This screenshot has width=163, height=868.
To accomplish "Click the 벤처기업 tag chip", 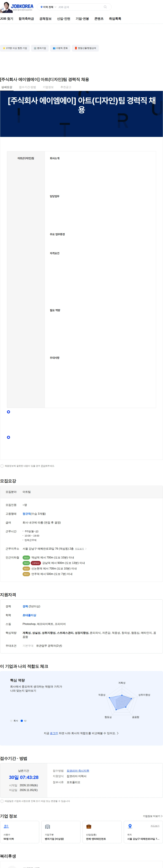I will [x=40, y=48].
